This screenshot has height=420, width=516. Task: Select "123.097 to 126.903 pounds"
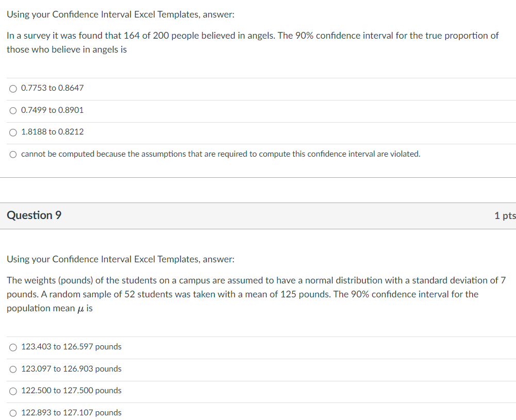click(x=71, y=369)
